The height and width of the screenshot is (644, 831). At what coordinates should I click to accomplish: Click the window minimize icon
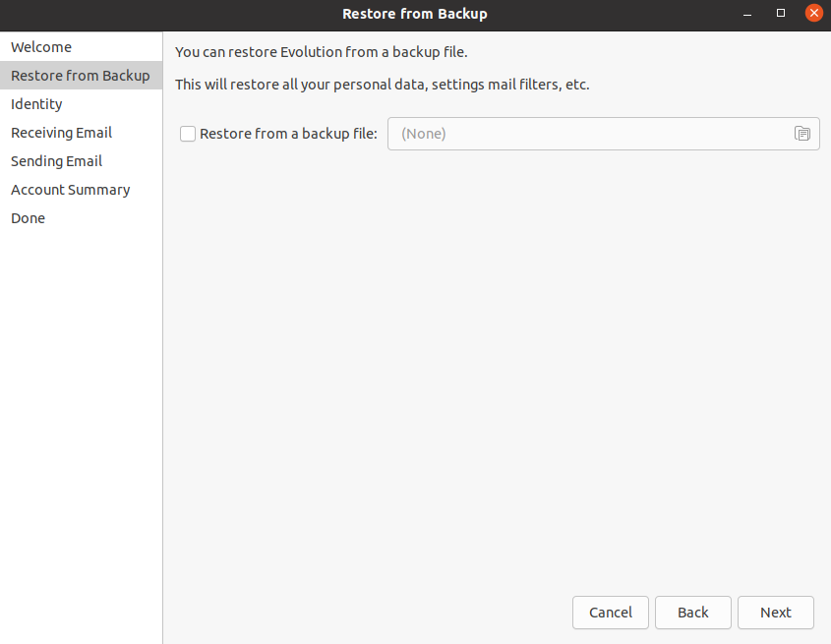[746, 14]
